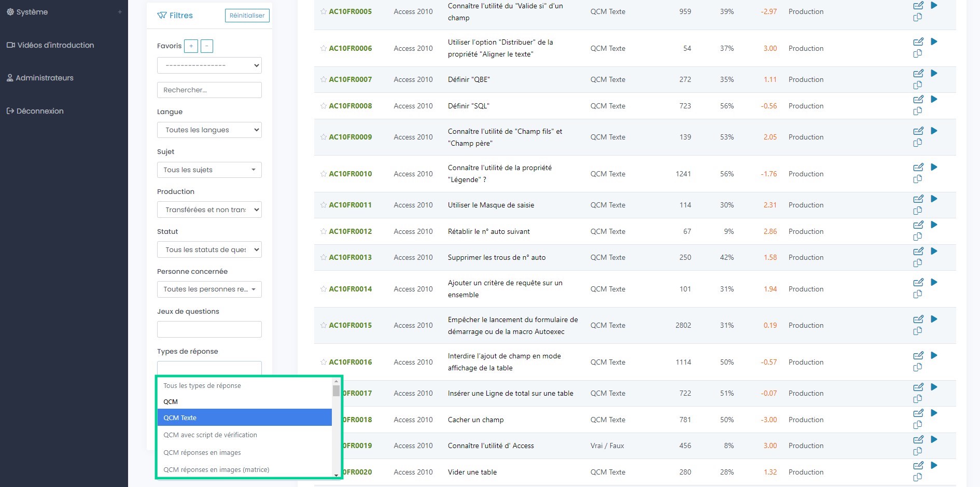Click the Réinitialiser button
980x487 pixels.
pos(247,16)
